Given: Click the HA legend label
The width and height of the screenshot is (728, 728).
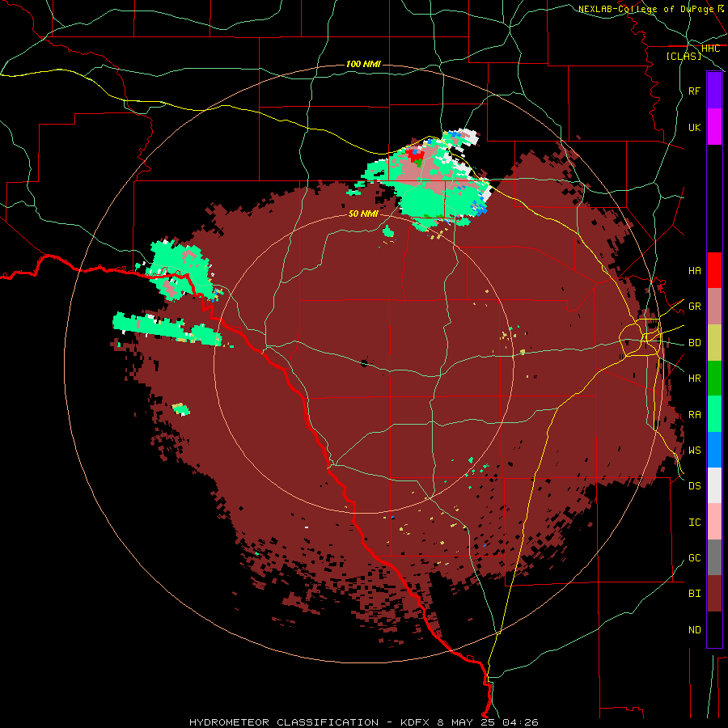Looking at the screenshot, I should click(694, 270).
